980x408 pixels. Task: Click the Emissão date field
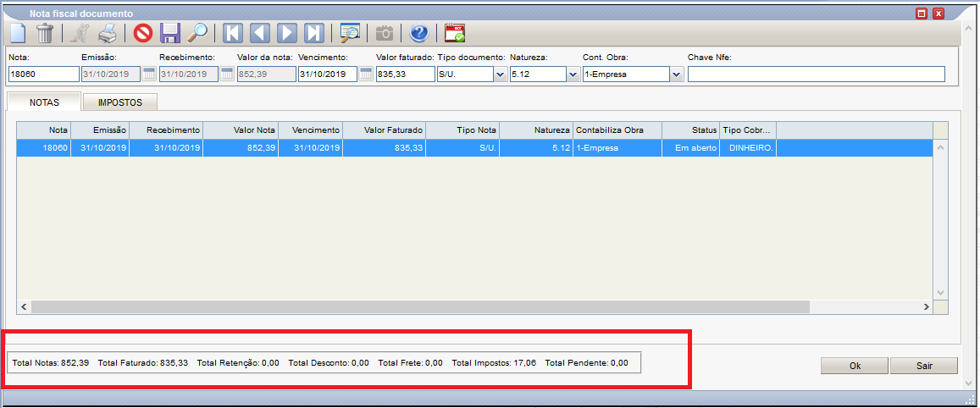pos(111,74)
